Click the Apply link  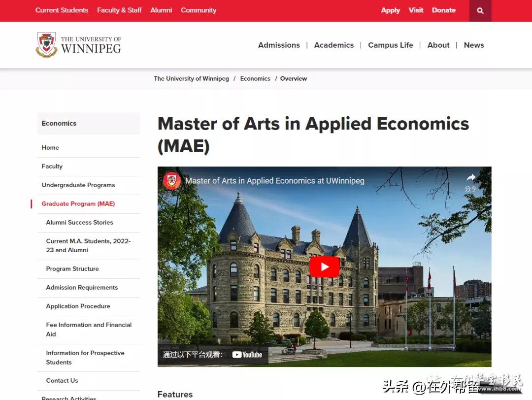pyautogui.click(x=391, y=10)
